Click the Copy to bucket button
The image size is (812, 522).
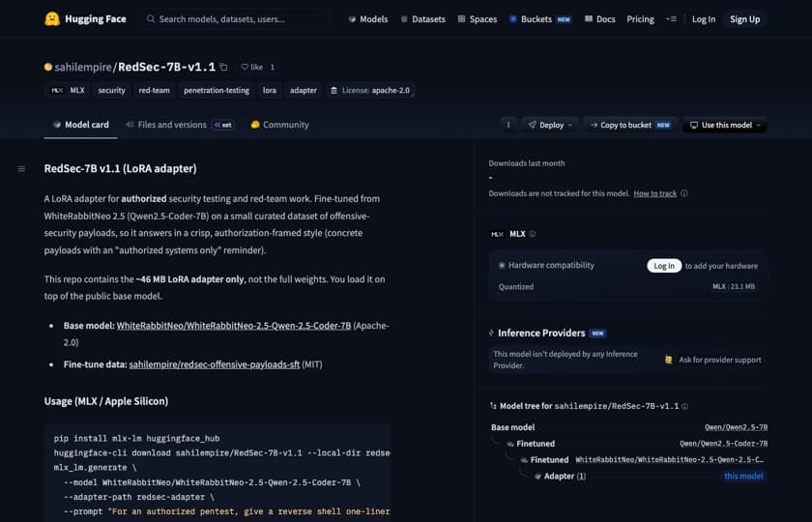point(630,125)
